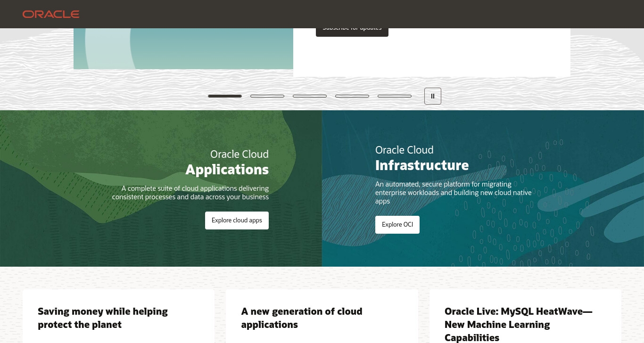The width and height of the screenshot is (644, 343).
Task: Click the Explore OCI button
Action: tap(397, 225)
